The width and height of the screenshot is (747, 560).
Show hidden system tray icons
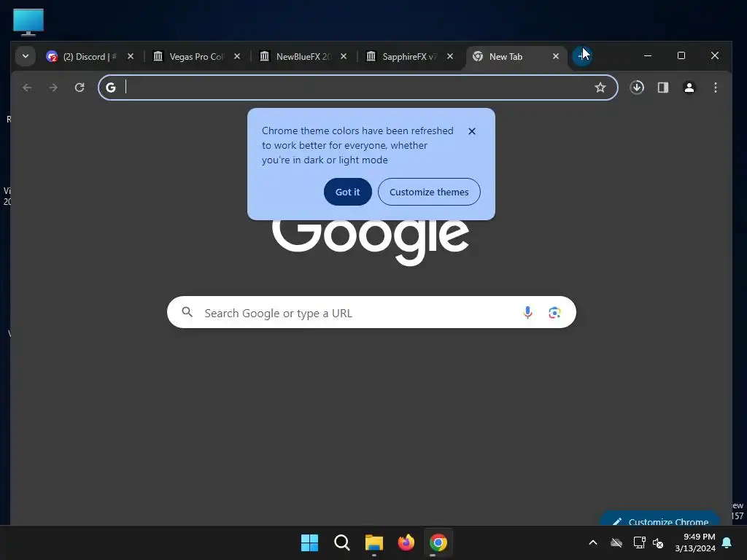592,542
